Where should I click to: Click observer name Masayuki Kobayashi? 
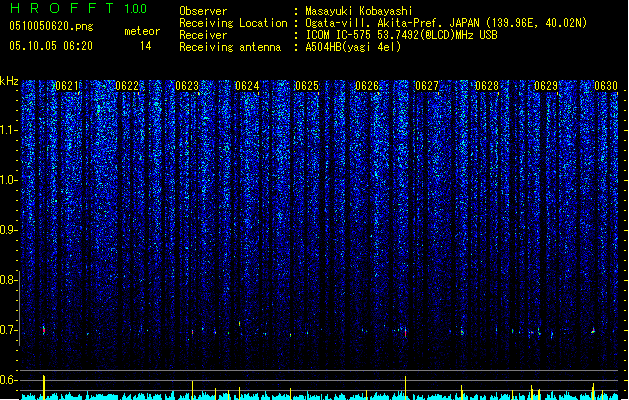(x=359, y=11)
